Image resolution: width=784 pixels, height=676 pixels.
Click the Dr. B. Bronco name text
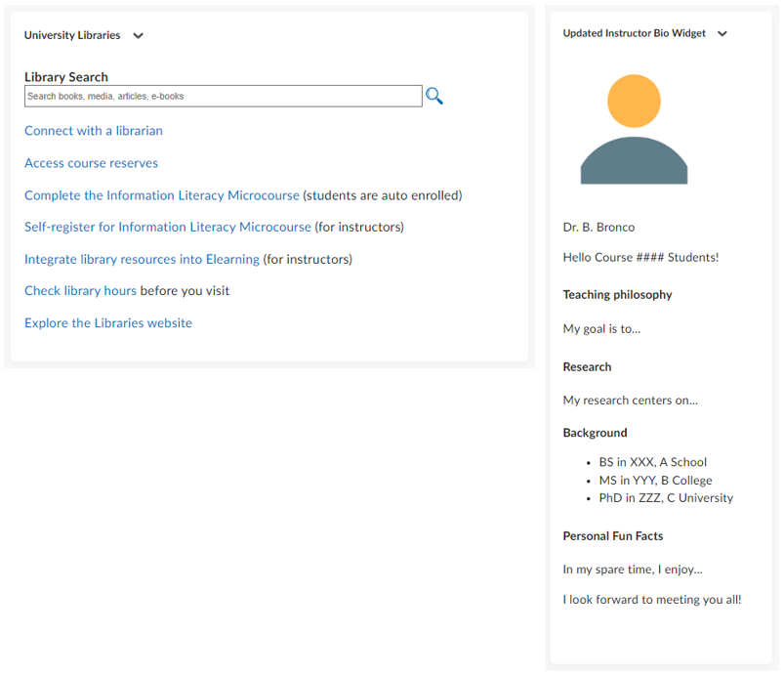[x=598, y=227]
